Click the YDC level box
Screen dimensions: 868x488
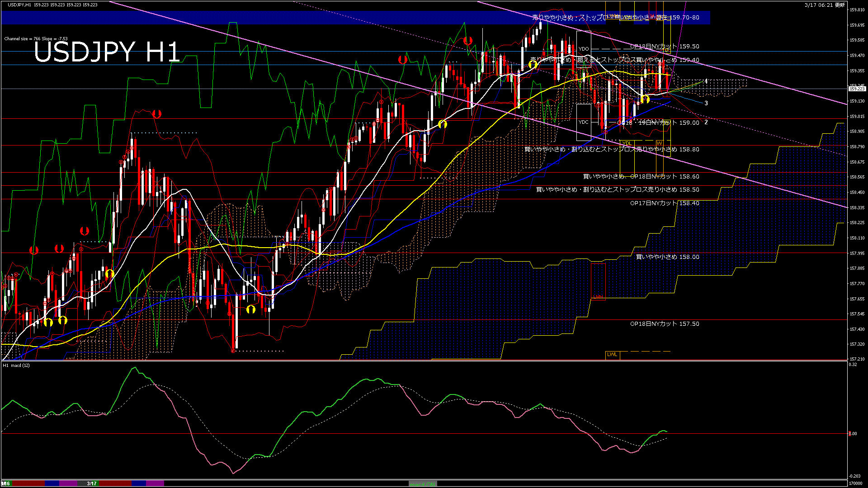pyautogui.click(x=584, y=122)
